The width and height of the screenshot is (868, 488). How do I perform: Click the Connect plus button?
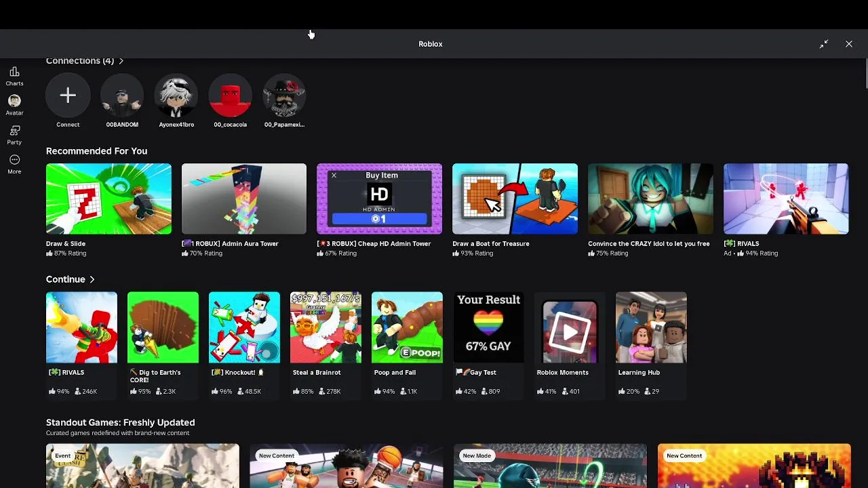coord(68,96)
